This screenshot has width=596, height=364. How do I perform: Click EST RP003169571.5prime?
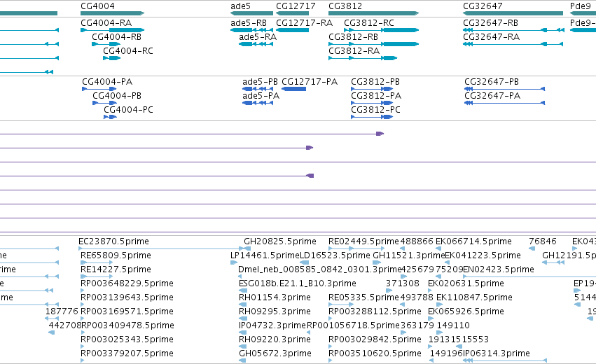(x=127, y=311)
